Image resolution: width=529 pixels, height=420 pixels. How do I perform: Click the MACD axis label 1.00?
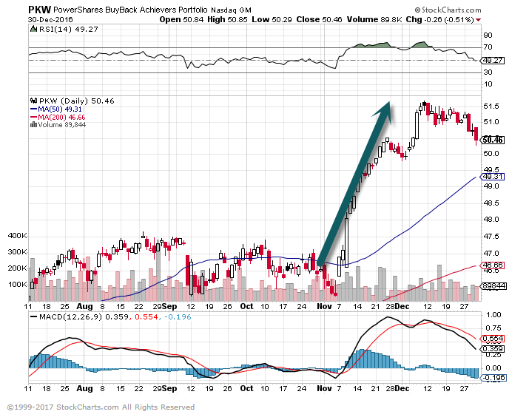pyautogui.click(x=493, y=315)
